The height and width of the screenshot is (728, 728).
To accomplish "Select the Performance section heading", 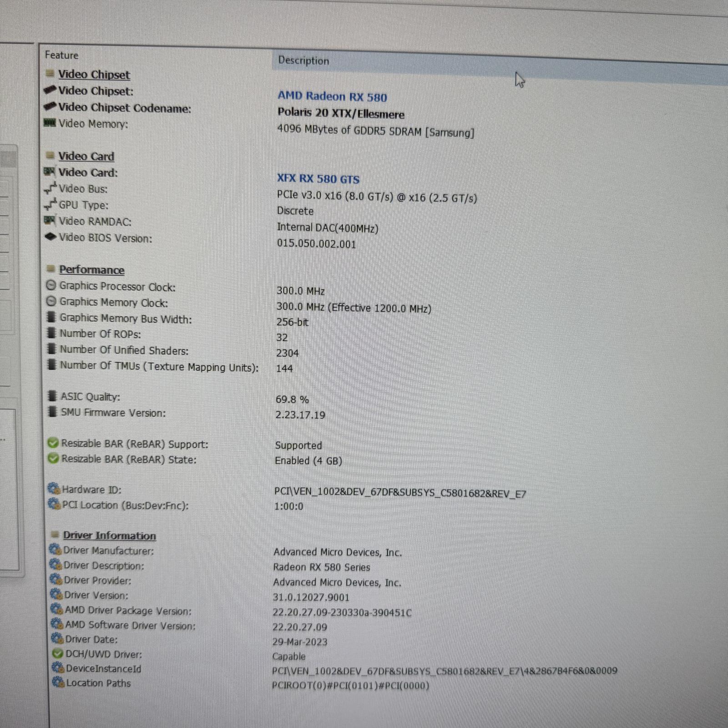I will (x=91, y=270).
